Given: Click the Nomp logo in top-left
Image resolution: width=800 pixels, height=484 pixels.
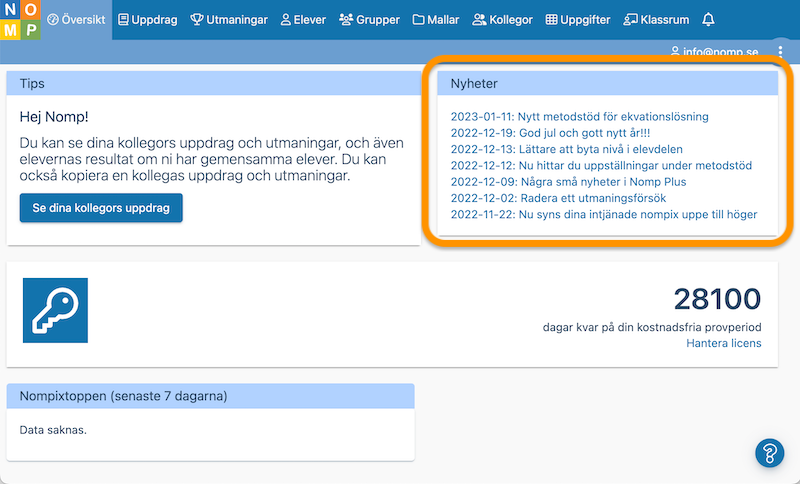Looking at the screenshot, I should click(x=20, y=20).
